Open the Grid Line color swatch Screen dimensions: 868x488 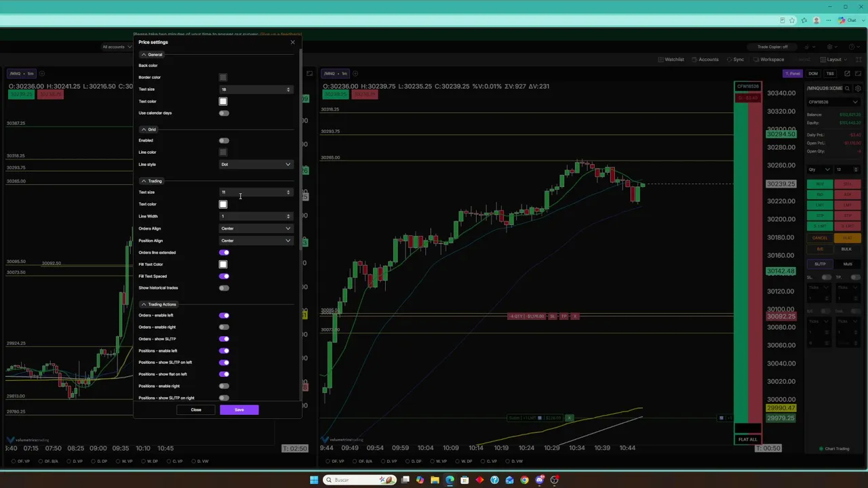223,152
